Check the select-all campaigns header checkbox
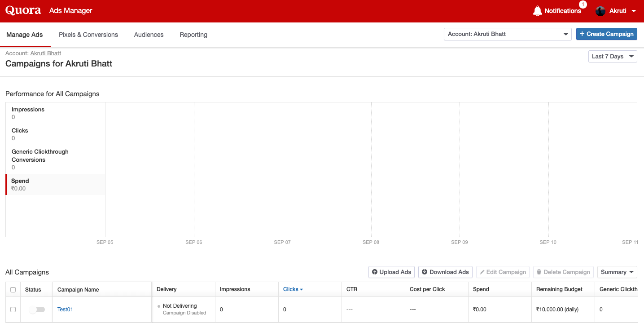 point(13,290)
